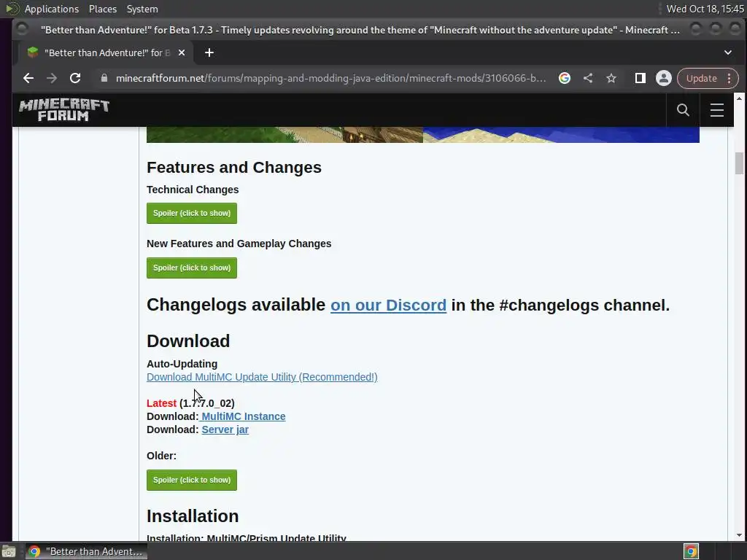Click the show desktop icon in taskbar

9,551
